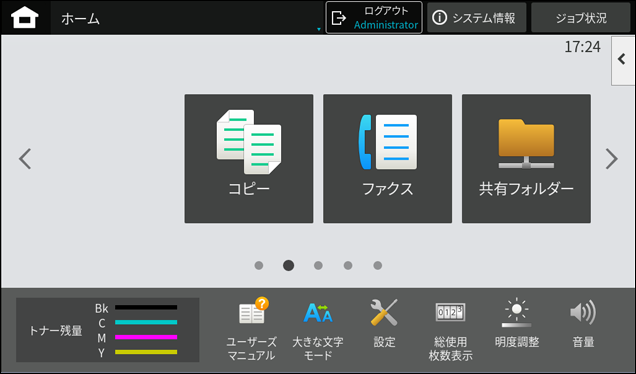The width and height of the screenshot is (636, 374).
Task: Expand the side action panel chevron
Action: tap(623, 60)
